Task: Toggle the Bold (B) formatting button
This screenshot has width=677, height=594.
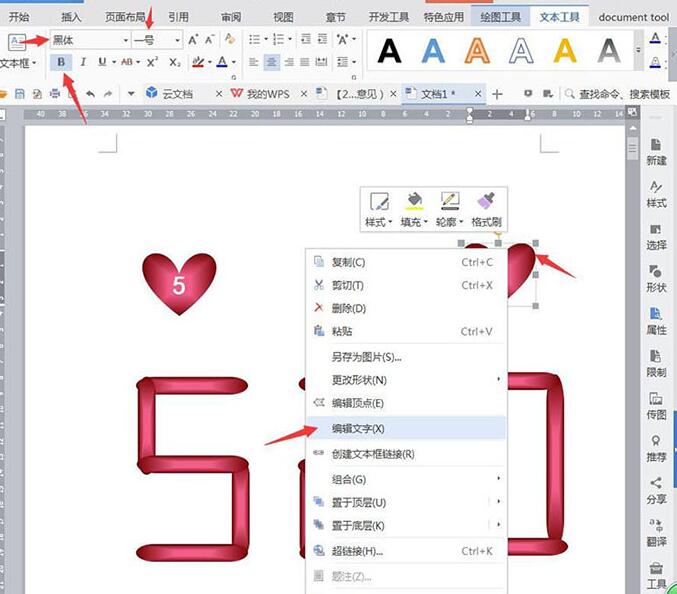Action: click(x=62, y=62)
